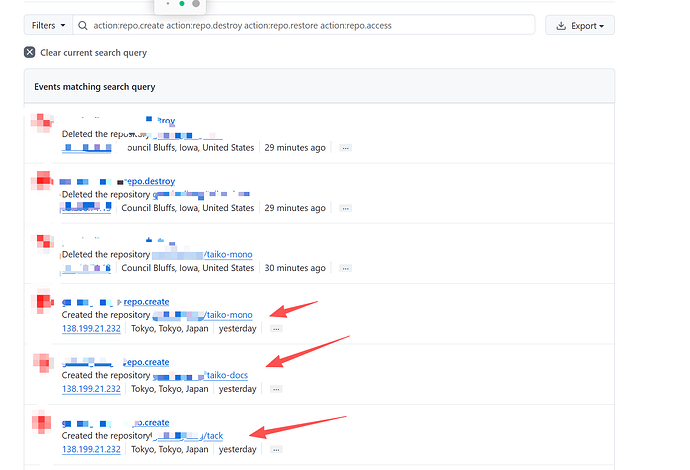Click 'Clear current search query' text

click(93, 53)
